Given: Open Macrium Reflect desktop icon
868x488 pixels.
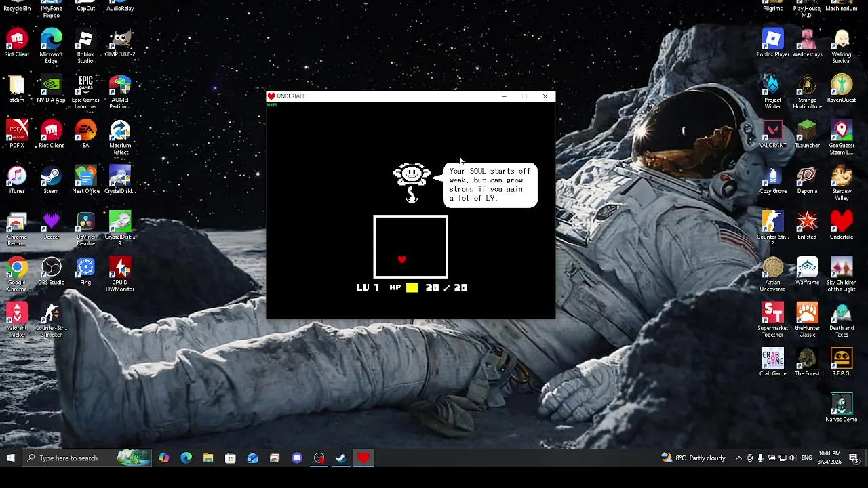Looking at the screenshot, I should pyautogui.click(x=120, y=138).
